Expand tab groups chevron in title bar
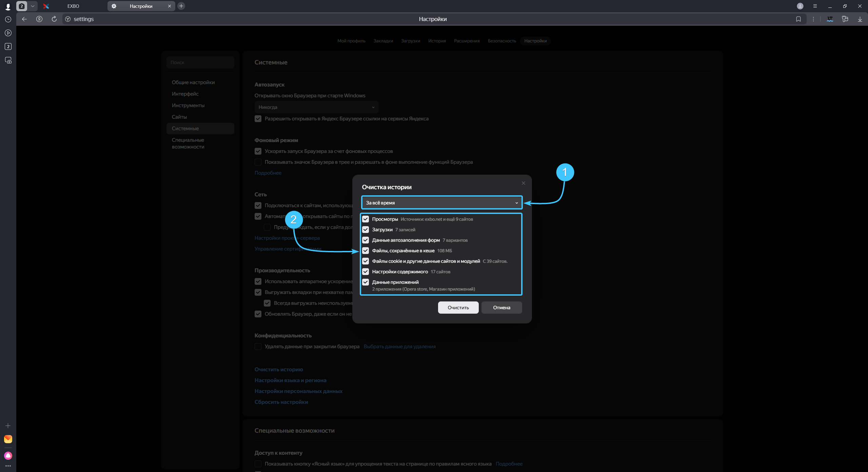 pyautogui.click(x=33, y=6)
